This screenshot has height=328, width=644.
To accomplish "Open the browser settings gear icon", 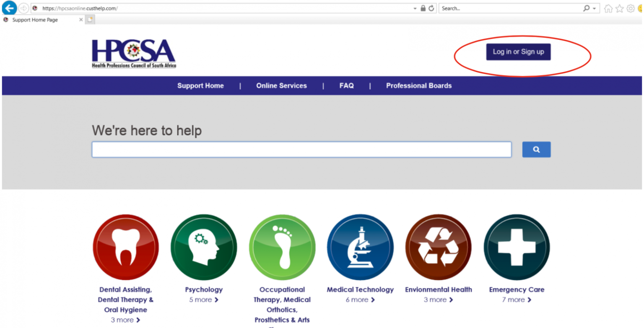I will 630,8.
